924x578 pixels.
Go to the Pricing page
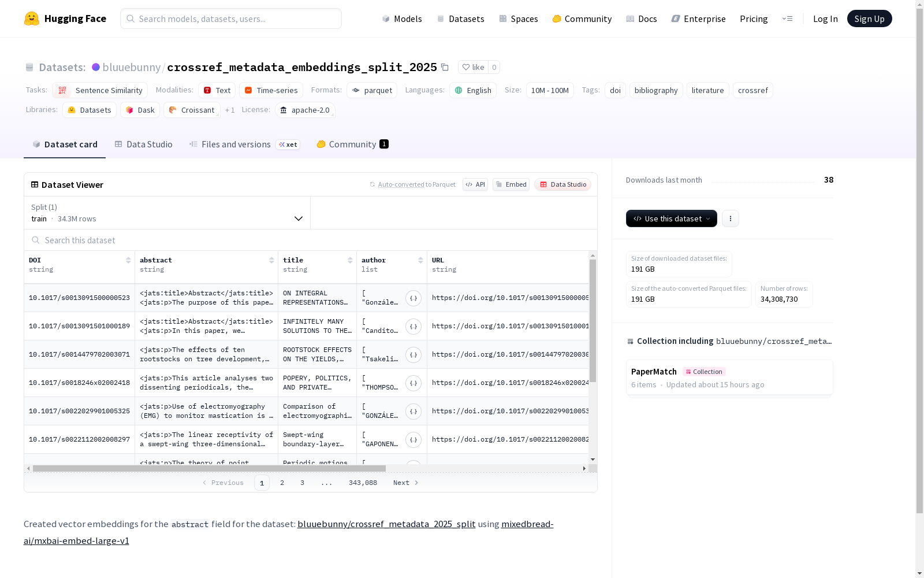click(x=754, y=18)
